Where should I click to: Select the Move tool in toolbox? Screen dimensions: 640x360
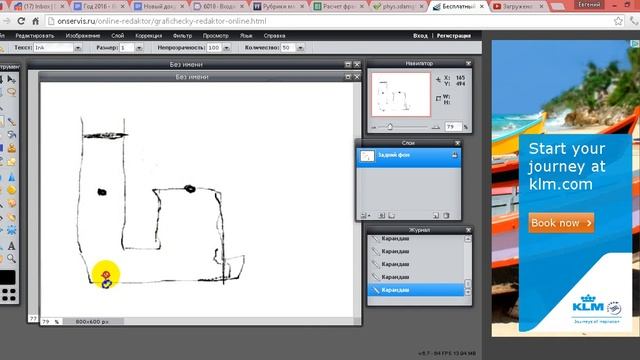point(12,79)
